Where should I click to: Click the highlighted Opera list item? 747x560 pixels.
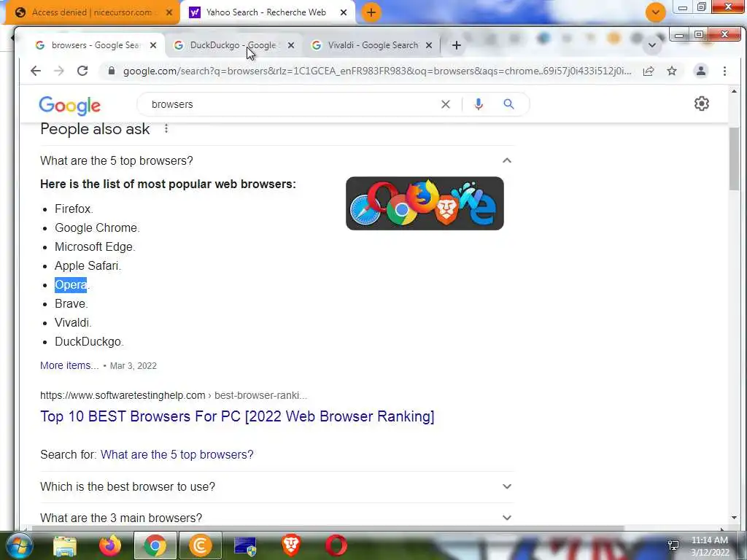[71, 285]
